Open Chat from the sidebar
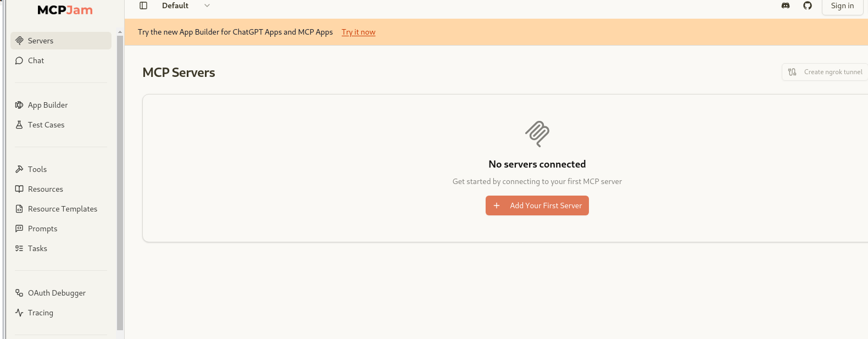Image resolution: width=868 pixels, height=339 pixels. [36, 60]
